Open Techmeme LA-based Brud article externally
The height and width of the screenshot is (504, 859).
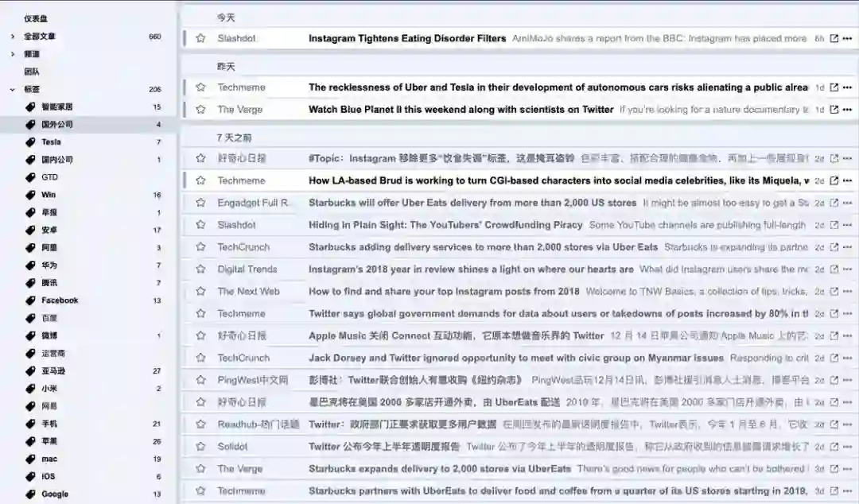tap(834, 180)
